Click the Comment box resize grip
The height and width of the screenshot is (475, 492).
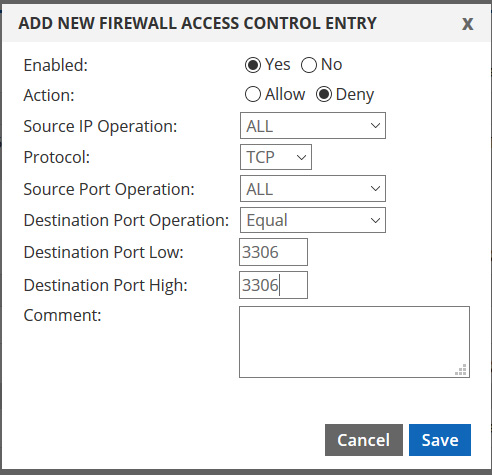(461, 370)
